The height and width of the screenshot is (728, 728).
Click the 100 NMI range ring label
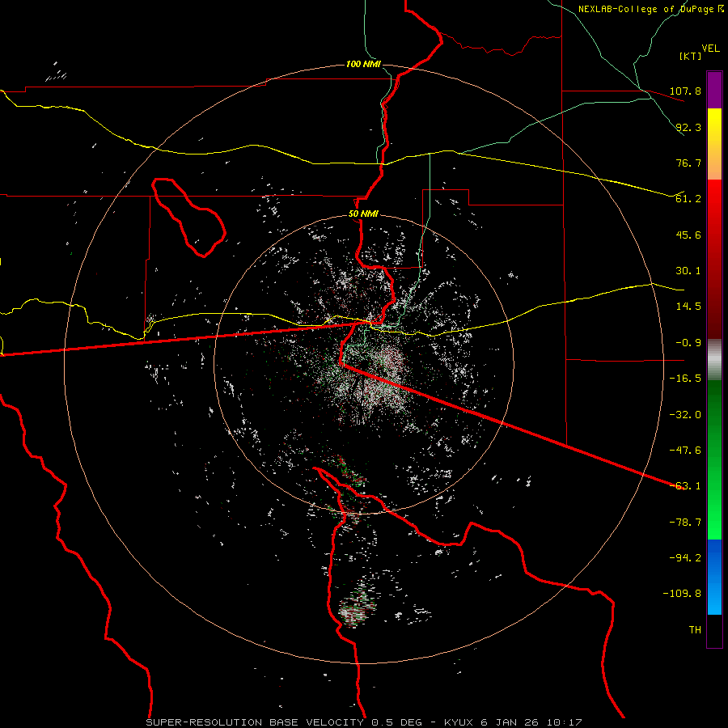[363, 64]
